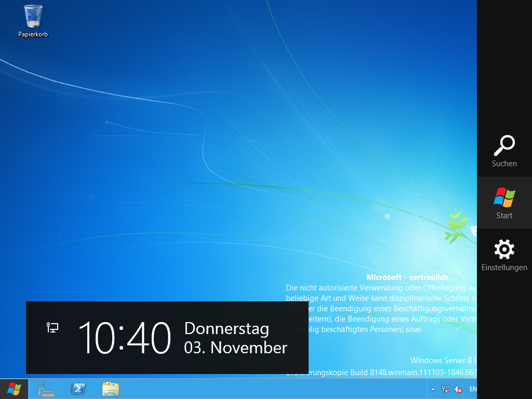Launch Windows PowerShell from the taskbar

78,389
